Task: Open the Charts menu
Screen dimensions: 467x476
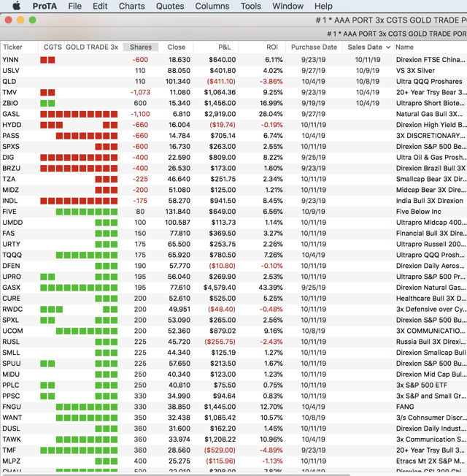Action: (x=131, y=6)
